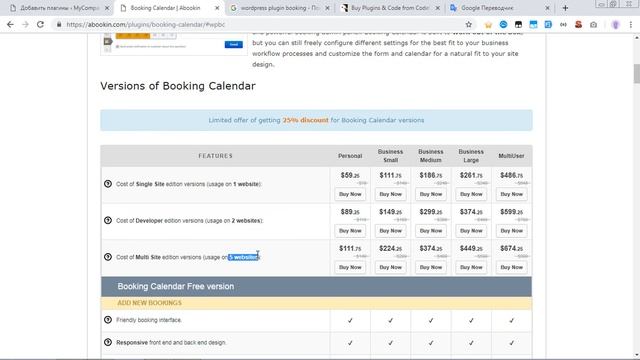Buy Business Medium Developer edition $299.25

[x=431, y=231]
